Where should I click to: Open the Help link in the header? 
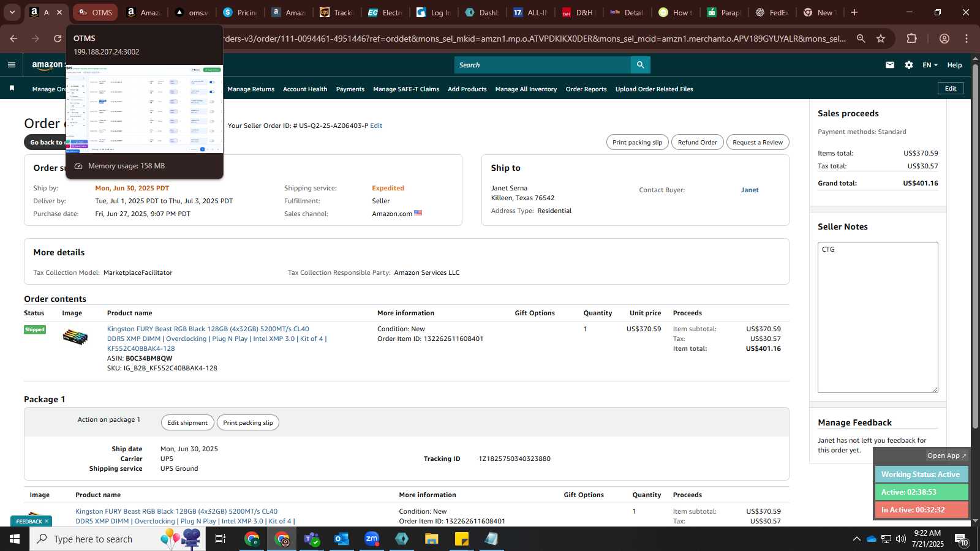tap(954, 65)
